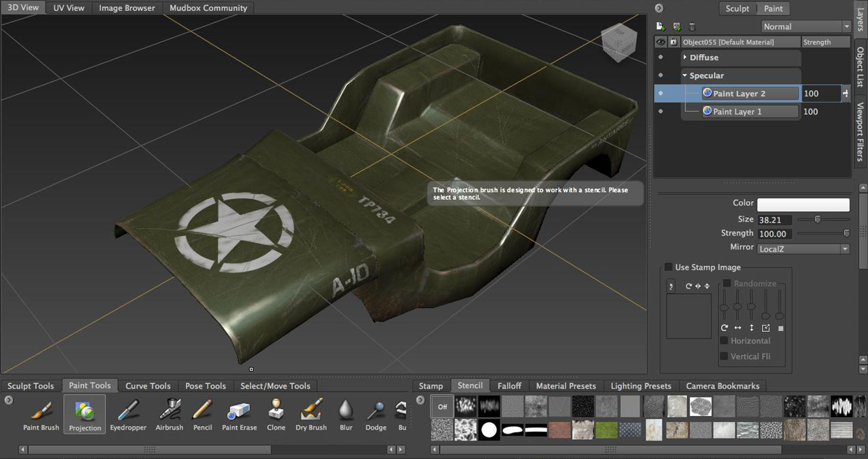This screenshot has height=459, width=868.
Task: Open the Mirror LocalZ dropdown
Action: 803,249
